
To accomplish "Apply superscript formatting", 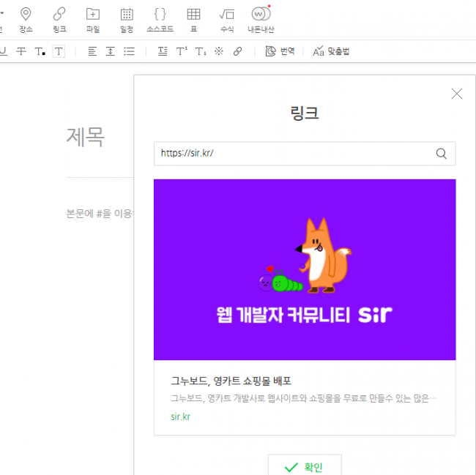I will pyautogui.click(x=182, y=51).
